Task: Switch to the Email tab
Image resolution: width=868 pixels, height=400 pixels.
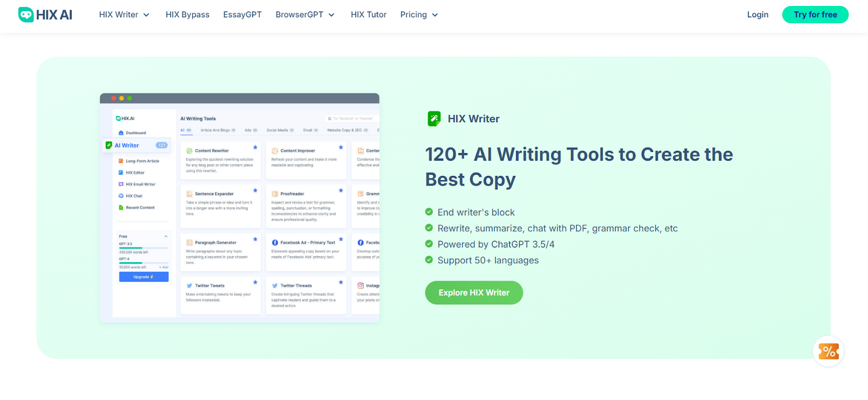Action: 311,130
